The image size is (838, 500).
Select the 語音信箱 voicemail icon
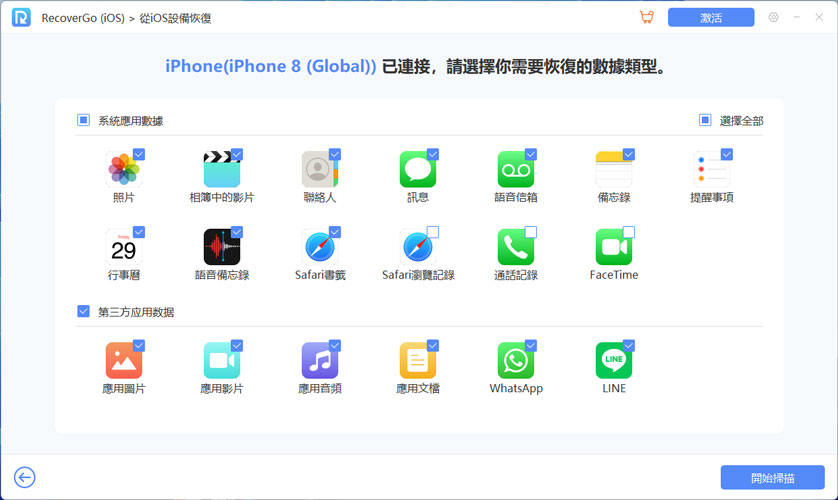click(x=515, y=170)
